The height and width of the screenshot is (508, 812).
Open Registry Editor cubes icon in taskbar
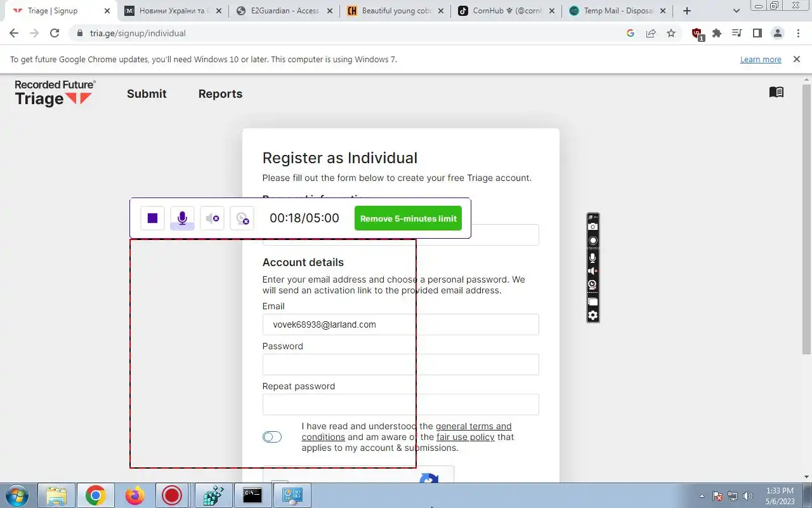(213, 495)
